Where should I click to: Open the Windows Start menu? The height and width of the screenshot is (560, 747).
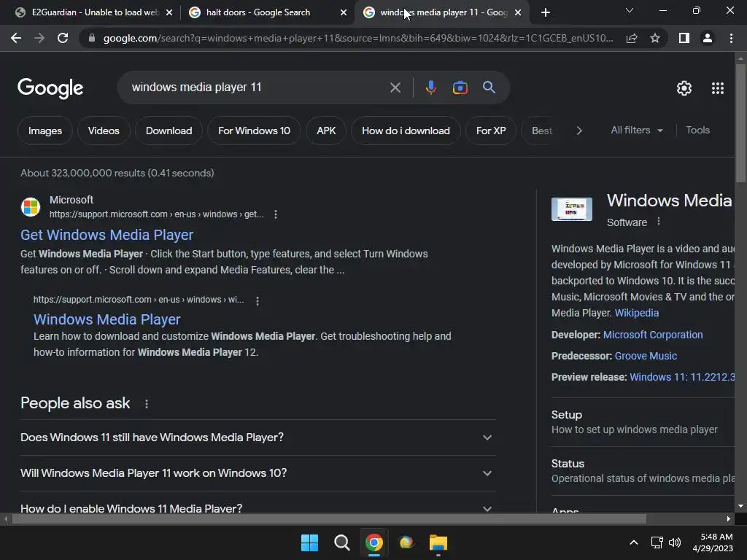coord(309,542)
